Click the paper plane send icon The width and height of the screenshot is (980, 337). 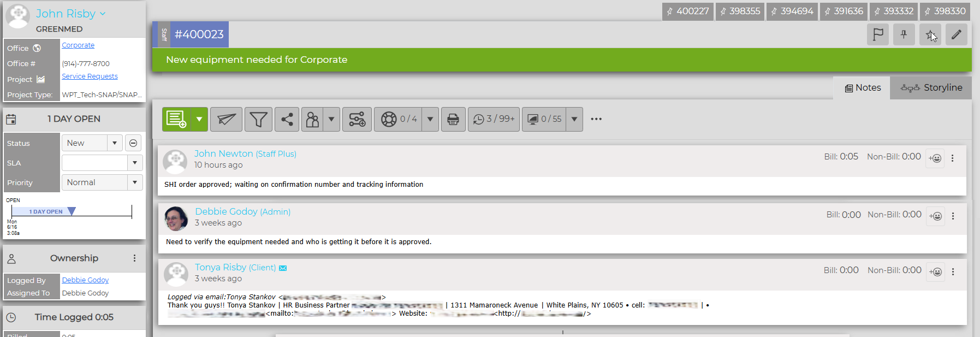226,119
